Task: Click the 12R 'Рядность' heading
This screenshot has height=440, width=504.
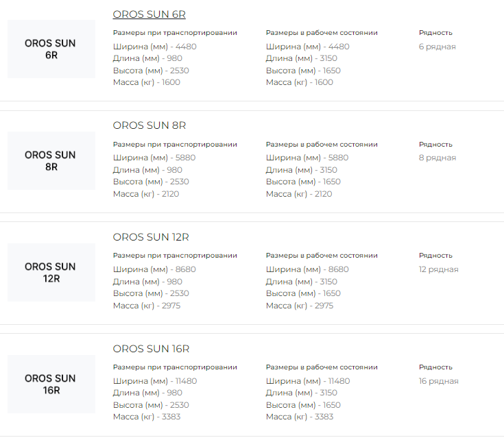Action: click(435, 255)
